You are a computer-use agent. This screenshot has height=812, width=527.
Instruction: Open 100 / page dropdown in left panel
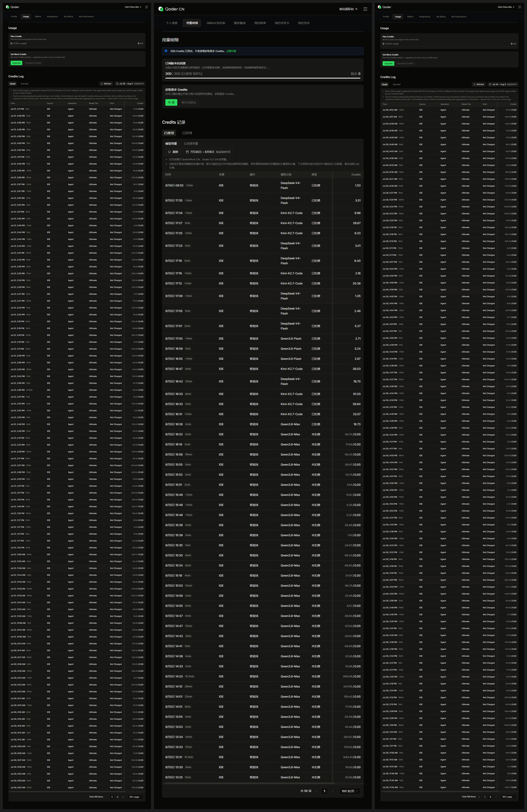click(x=135, y=797)
